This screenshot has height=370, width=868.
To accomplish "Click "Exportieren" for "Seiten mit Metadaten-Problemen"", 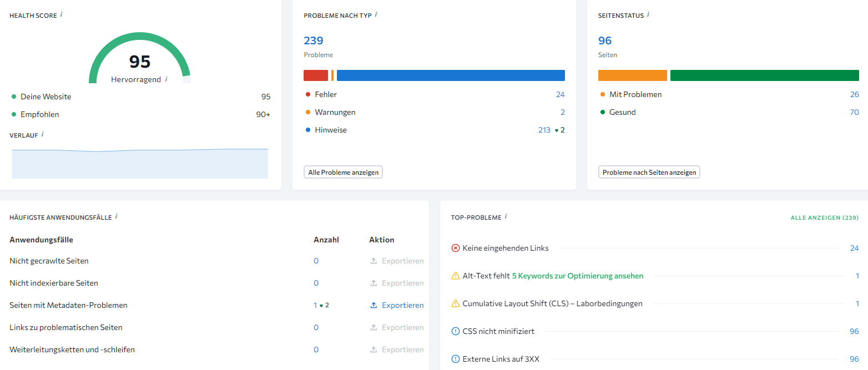I will click(402, 305).
